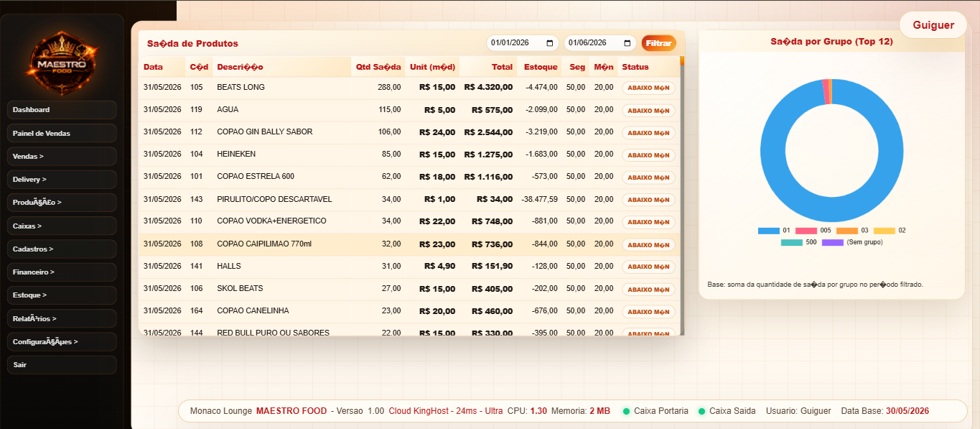Select the COPAO GIN BALLY SABOR description
The height and width of the screenshot is (429, 980).
pos(264,132)
